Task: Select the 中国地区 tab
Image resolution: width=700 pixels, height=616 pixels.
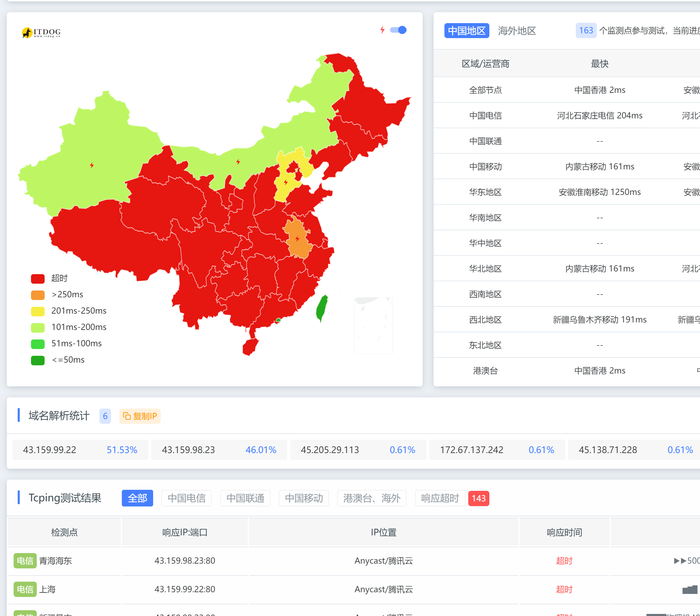Action: [x=467, y=31]
